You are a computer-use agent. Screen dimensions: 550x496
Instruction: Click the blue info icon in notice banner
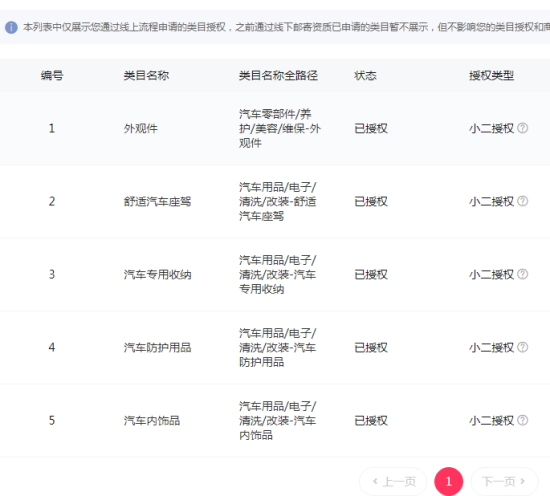point(11,27)
